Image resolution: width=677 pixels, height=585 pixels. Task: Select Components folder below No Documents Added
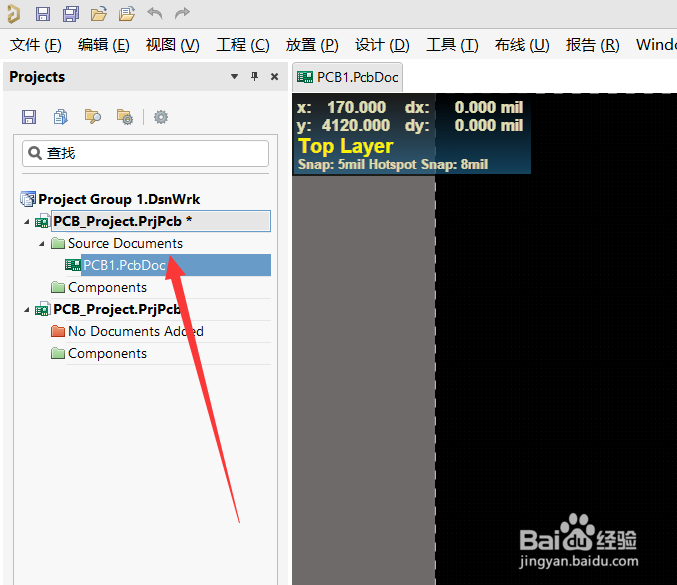pyautogui.click(x=108, y=354)
